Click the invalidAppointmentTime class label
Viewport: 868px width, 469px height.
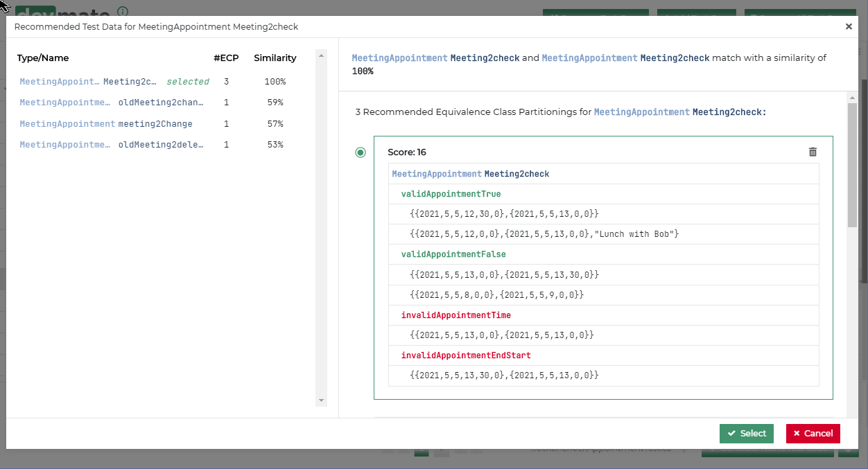click(x=455, y=315)
